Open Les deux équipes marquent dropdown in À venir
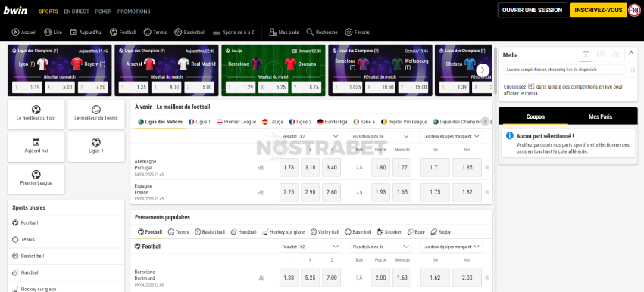This screenshot has height=292, width=644. pos(452,136)
